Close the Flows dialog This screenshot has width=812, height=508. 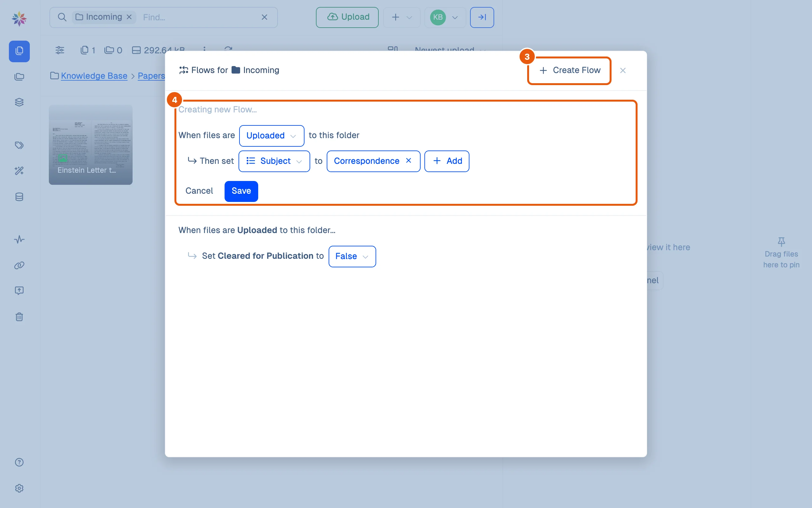point(623,70)
